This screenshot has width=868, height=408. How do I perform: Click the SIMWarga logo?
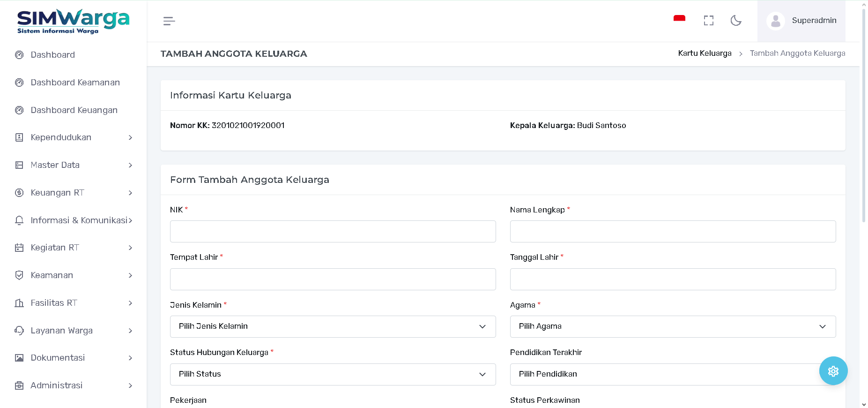click(x=73, y=22)
